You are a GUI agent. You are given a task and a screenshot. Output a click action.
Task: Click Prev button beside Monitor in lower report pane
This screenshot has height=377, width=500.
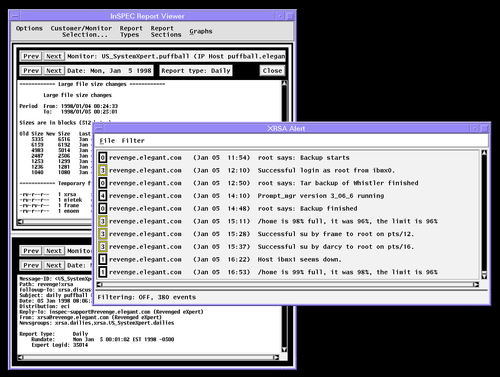(31, 251)
